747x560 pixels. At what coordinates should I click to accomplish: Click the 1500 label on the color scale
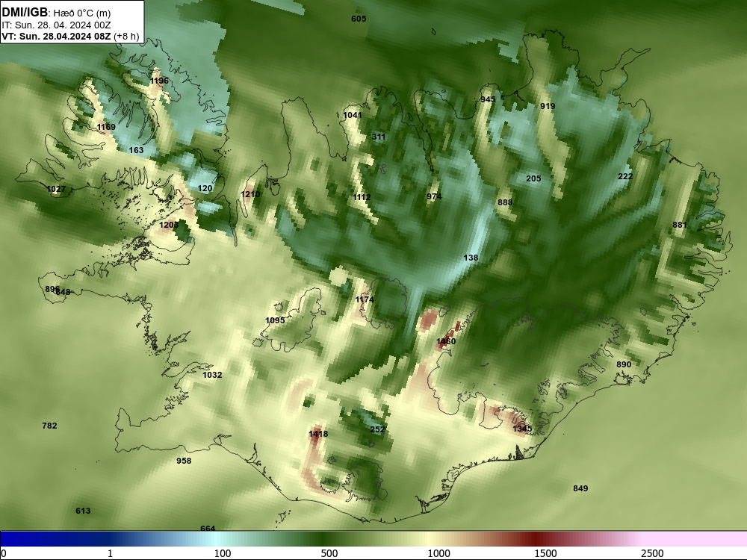[545, 553]
